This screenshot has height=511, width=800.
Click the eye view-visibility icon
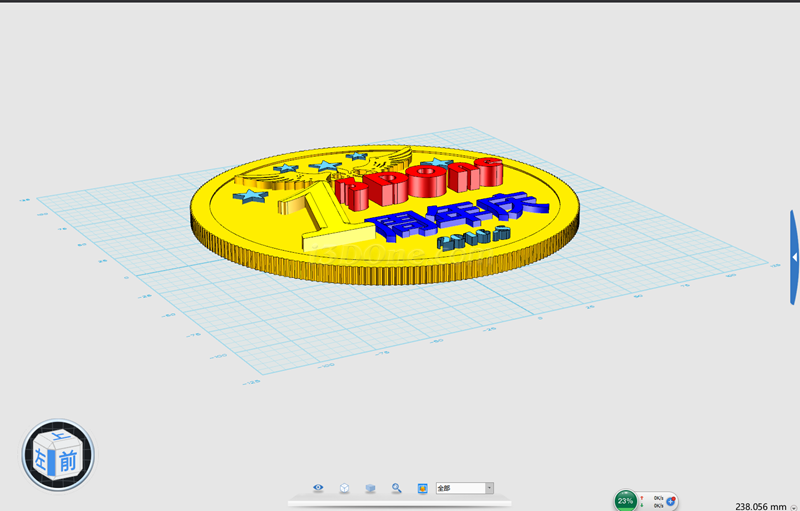click(318, 488)
